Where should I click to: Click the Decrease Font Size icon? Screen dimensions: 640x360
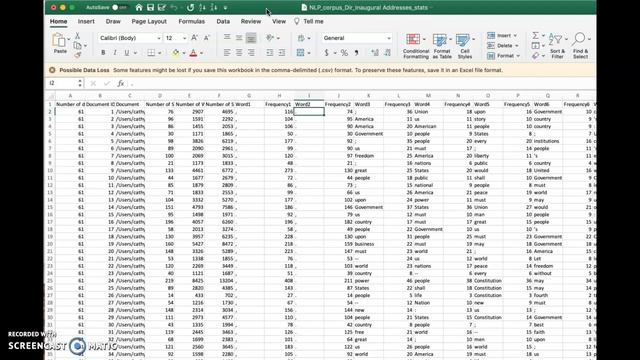pyautogui.click(x=207, y=38)
